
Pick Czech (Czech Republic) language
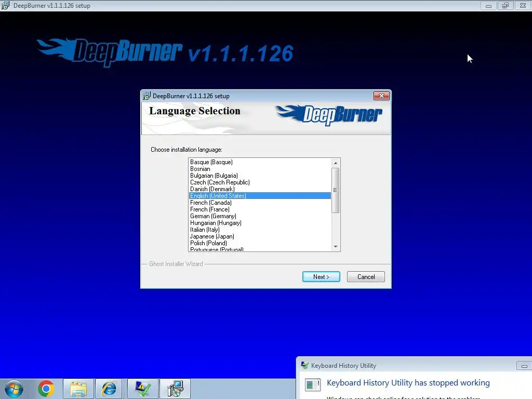tap(260, 182)
